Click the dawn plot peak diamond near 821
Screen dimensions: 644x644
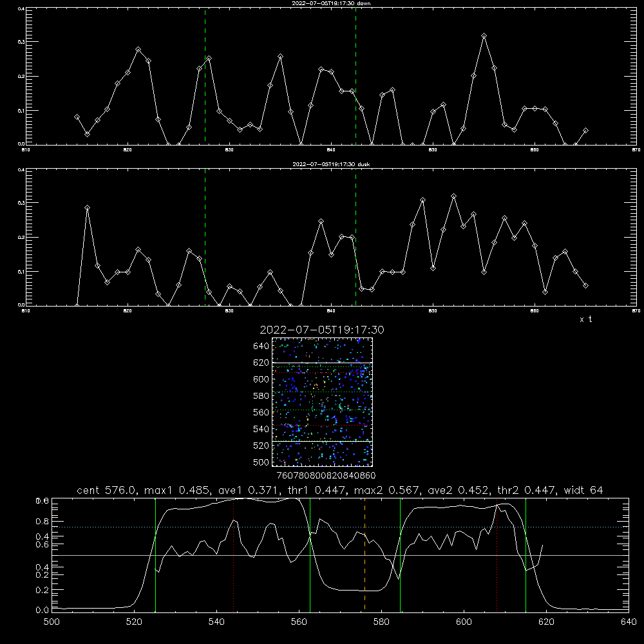pos(138,50)
